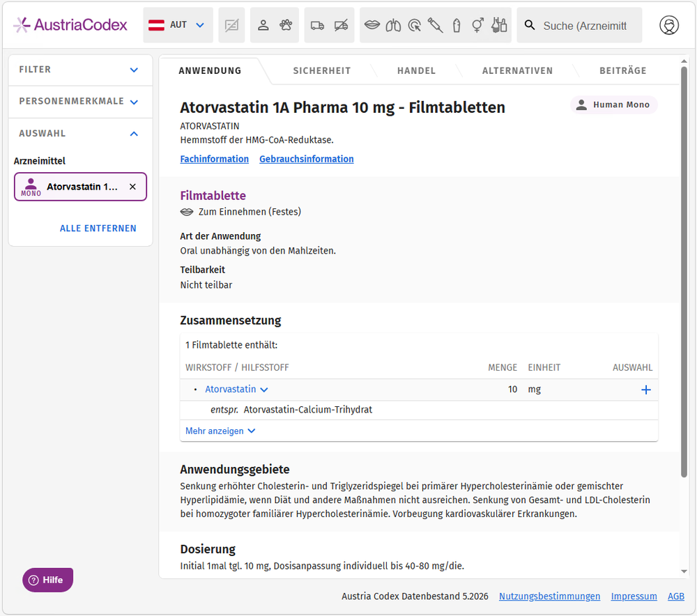Select the Atorvastatin 1... selection chip
This screenshot has width=697, height=616.
coord(80,187)
